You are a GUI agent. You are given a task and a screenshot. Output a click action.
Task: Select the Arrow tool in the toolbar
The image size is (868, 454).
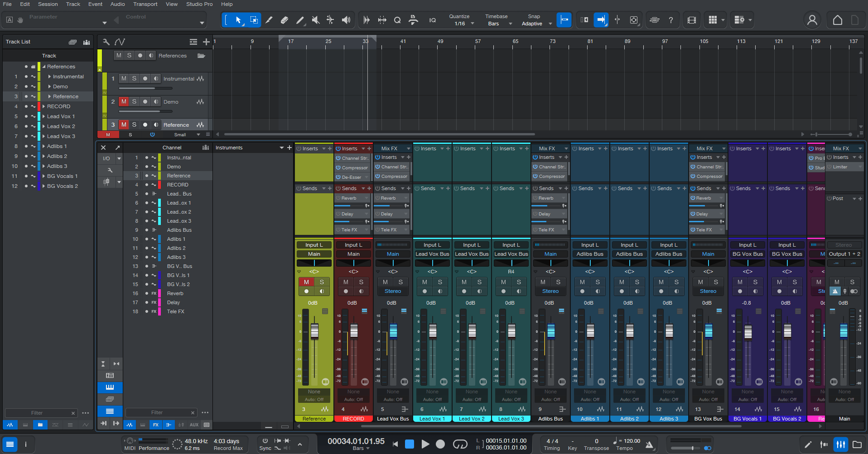[239, 20]
